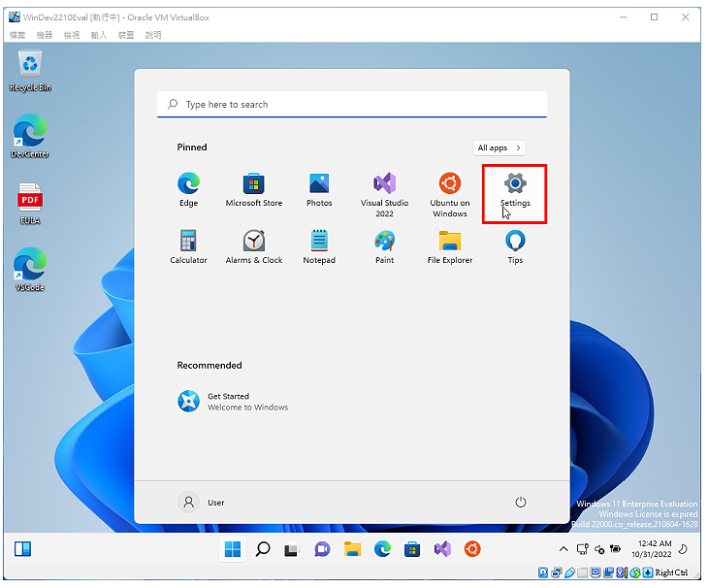Click the battery tray icon
This screenshot has height=588, width=708.
click(615, 549)
